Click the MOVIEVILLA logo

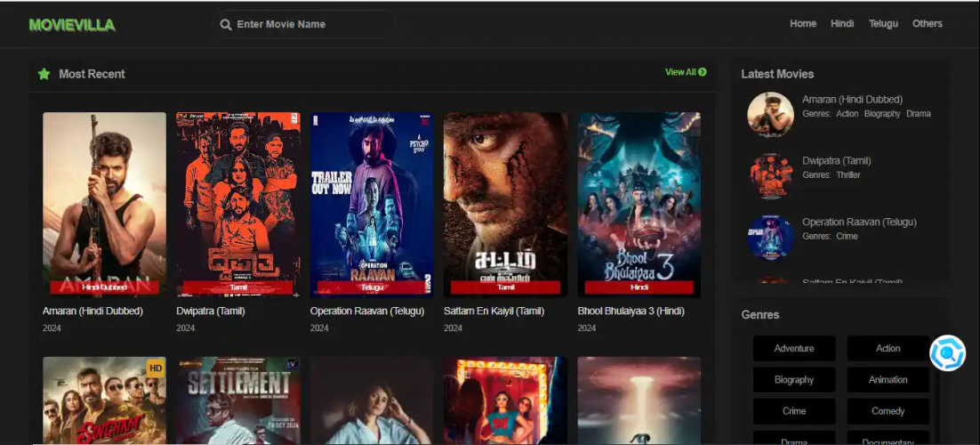72,25
